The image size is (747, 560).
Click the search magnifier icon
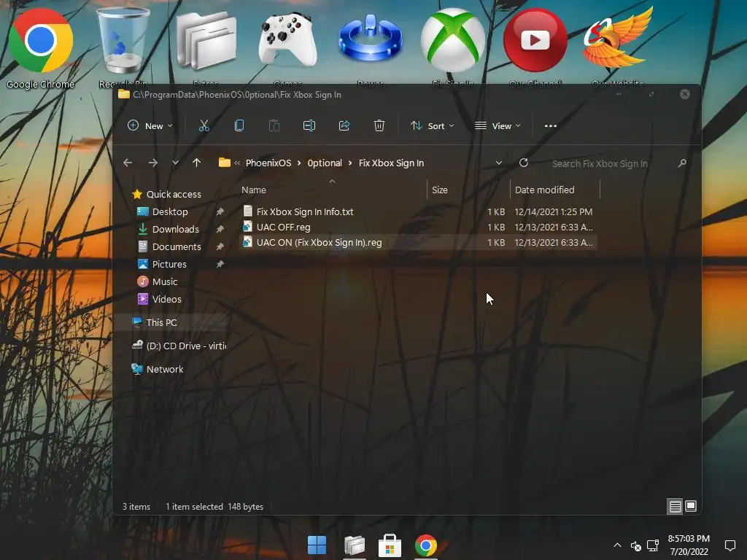682,163
